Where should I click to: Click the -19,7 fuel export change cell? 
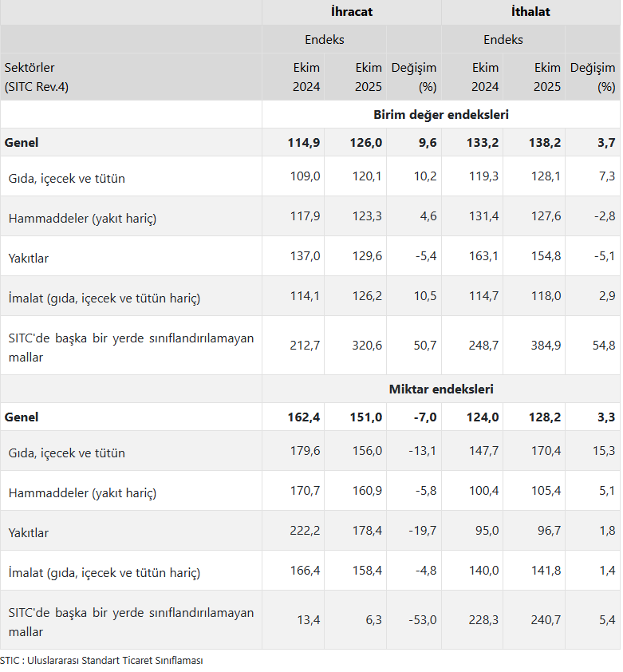click(421, 532)
